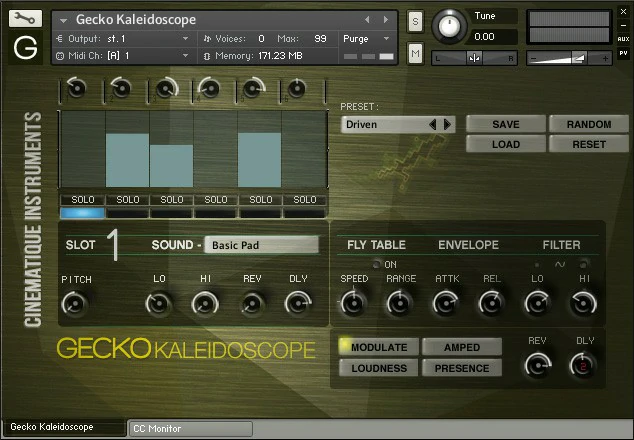Toggle the S solo button
The width and height of the screenshot is (634, 440).
415,21
